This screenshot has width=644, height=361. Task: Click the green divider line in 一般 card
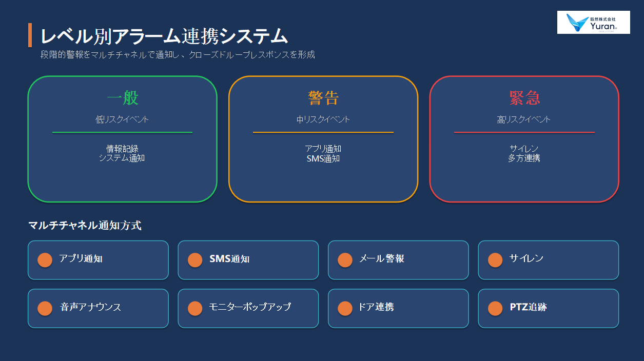click(123, 132)
